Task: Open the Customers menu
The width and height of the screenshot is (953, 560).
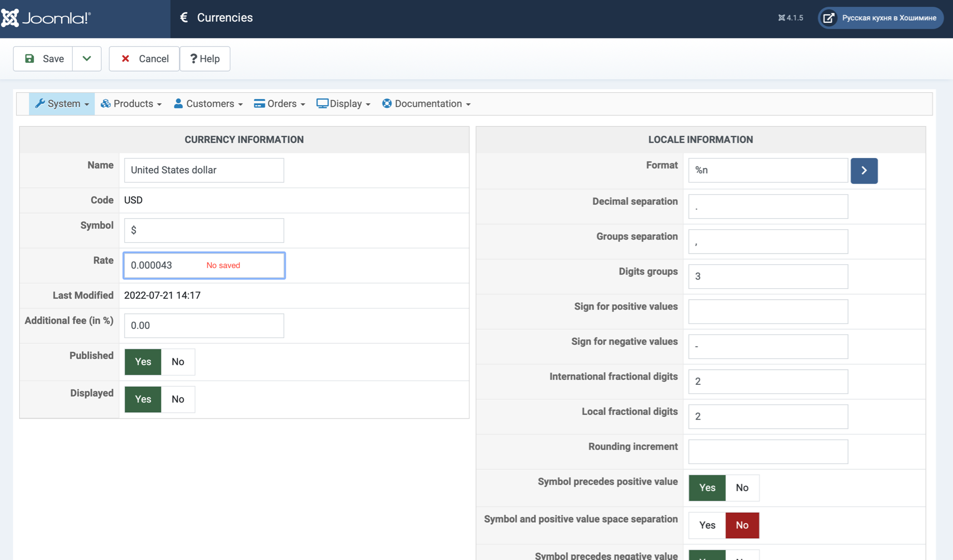Action: (208, 104)
